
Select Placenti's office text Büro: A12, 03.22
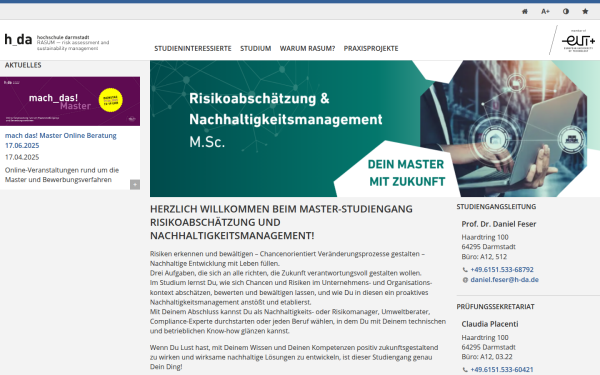487,357
